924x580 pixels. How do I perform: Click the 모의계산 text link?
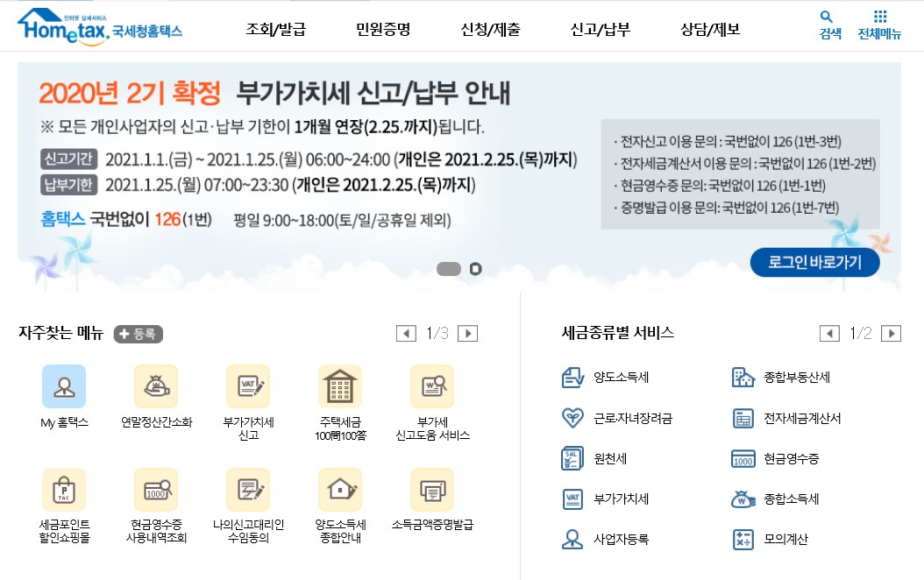tap(785, 539)
